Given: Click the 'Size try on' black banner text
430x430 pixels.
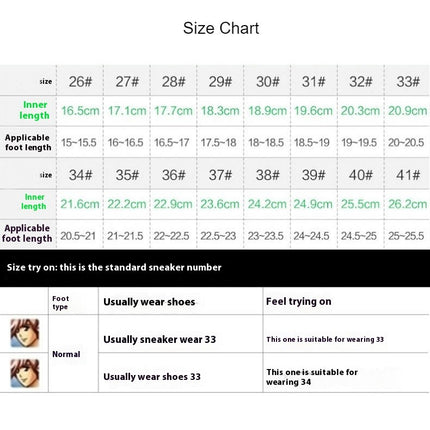Looking at the screenshot, I should pos(114,268).
